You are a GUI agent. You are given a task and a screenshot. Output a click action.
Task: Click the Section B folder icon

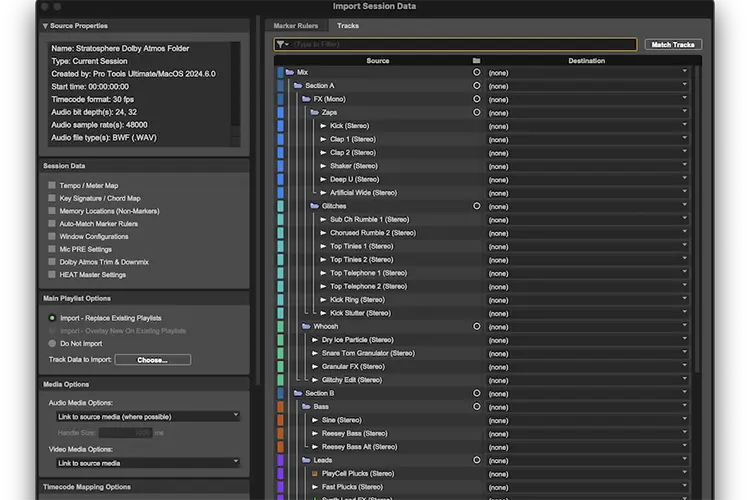[x=298, y=393]
